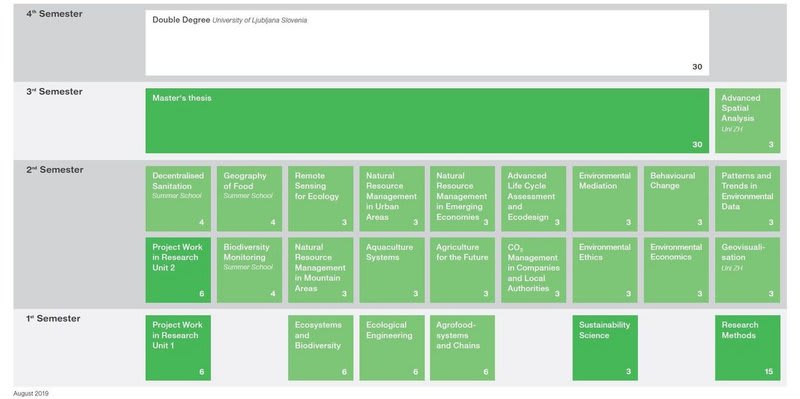Select the Research Methods module
The width and height of the screenshot is (800, 399).
747,348
